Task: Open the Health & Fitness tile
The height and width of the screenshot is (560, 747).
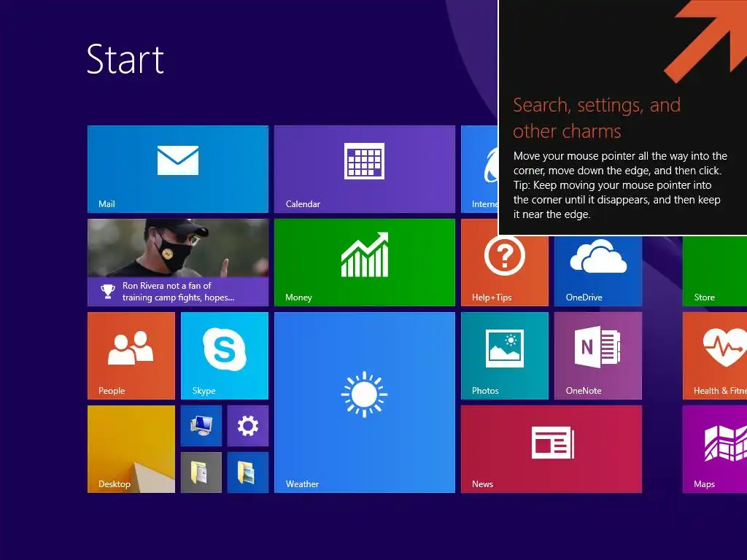Action: point(715,356)
